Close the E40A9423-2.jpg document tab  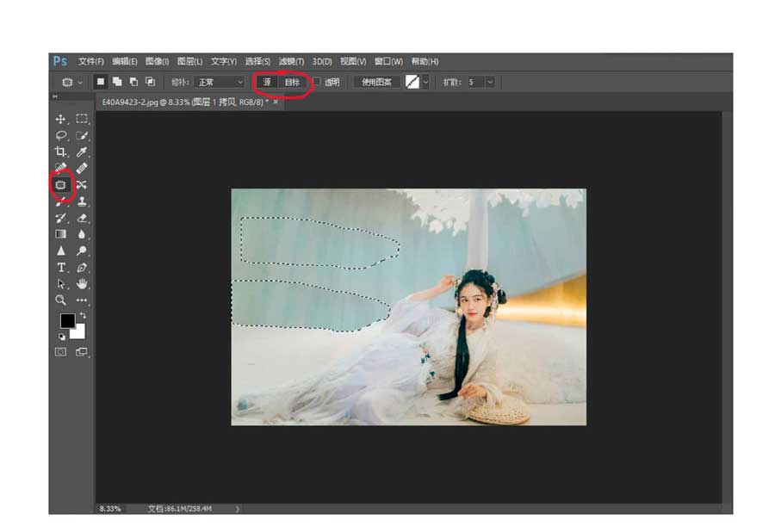(x=276, y=102)
